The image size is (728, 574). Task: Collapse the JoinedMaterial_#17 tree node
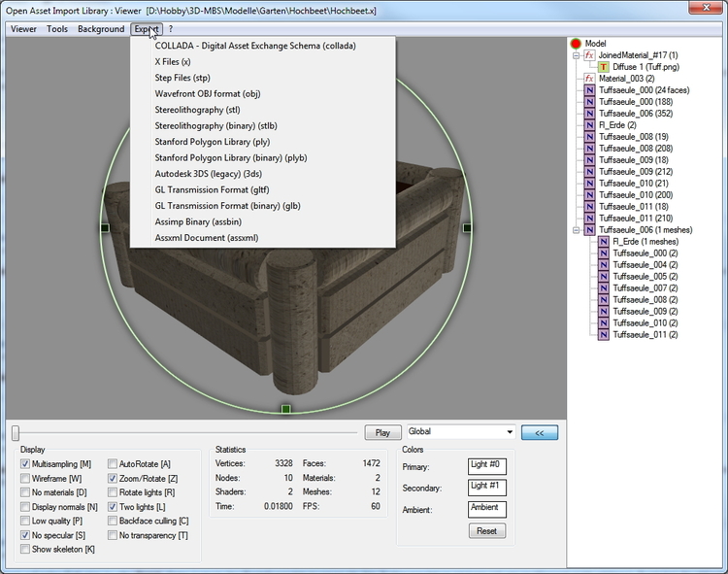[577, 55]
